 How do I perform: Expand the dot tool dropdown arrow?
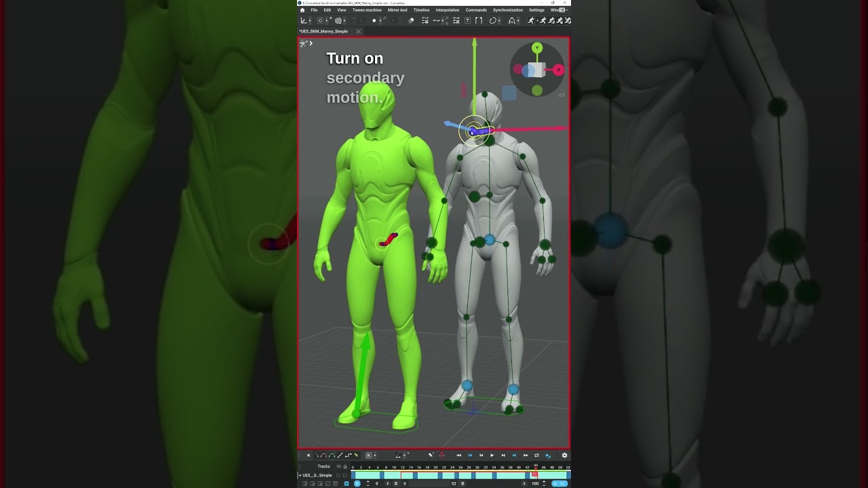(x=380, y=20)
